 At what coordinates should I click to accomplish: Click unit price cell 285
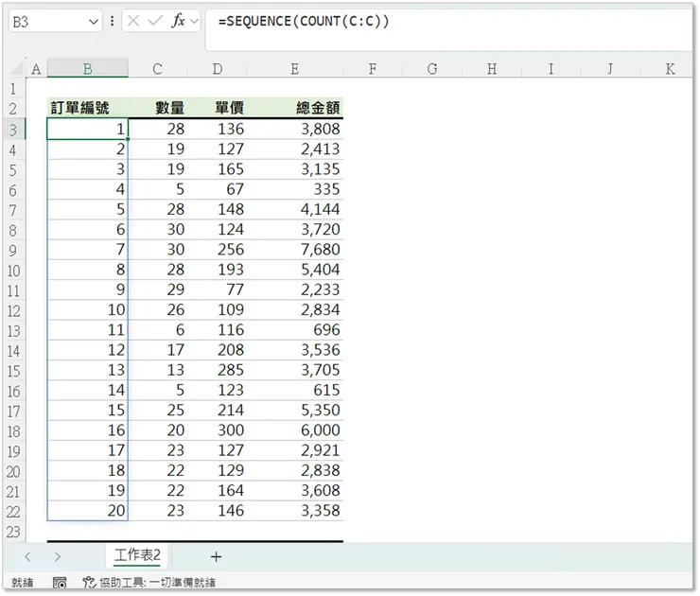[218, 370]
